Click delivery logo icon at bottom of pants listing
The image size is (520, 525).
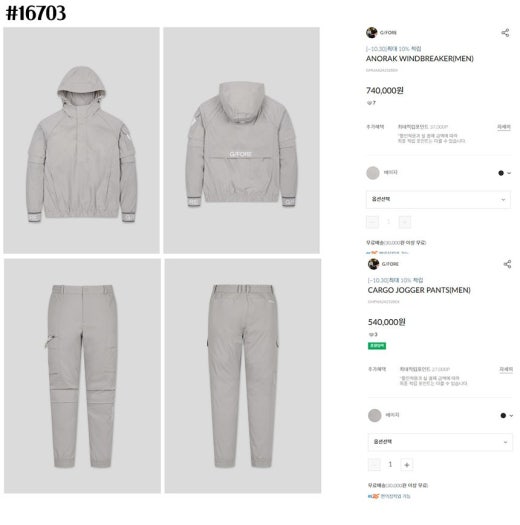pyautogui.click(x=373, y=496)
